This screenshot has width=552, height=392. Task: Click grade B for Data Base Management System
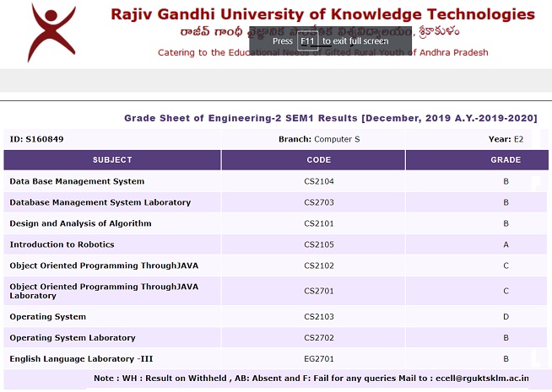[506, 181]
